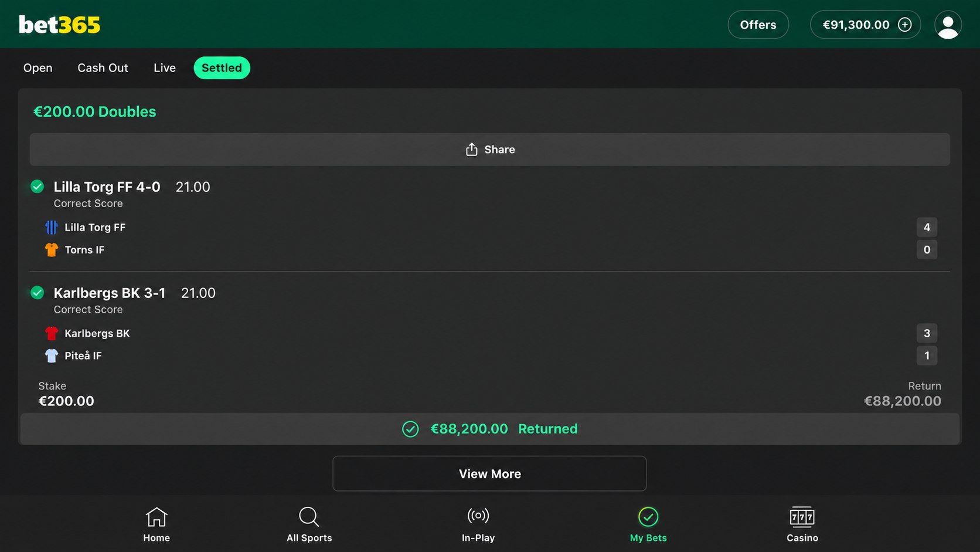
Task: Click the bet365 logo
Action: click(59, 25)
